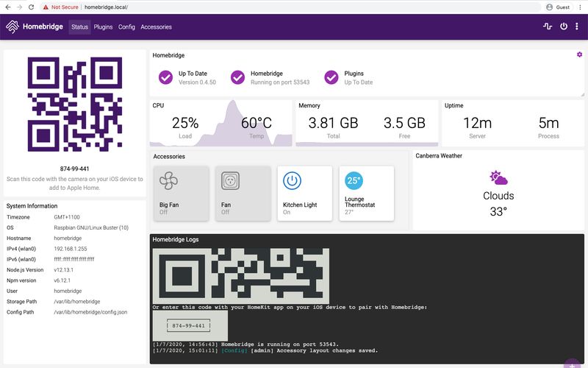Viewport: 588px width, 368px height.
Task: Click the Accessory layout changes saved log line
Action: pos(265,351)
